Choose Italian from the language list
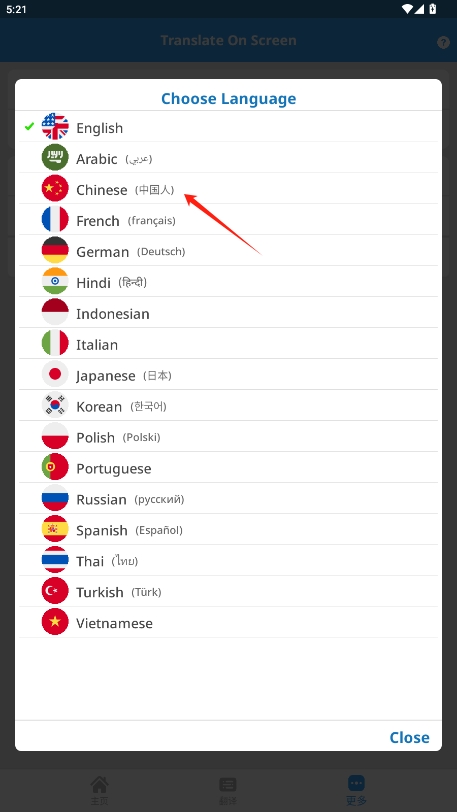457x812 pixels. pyautogui.click(x=228, y=343)
